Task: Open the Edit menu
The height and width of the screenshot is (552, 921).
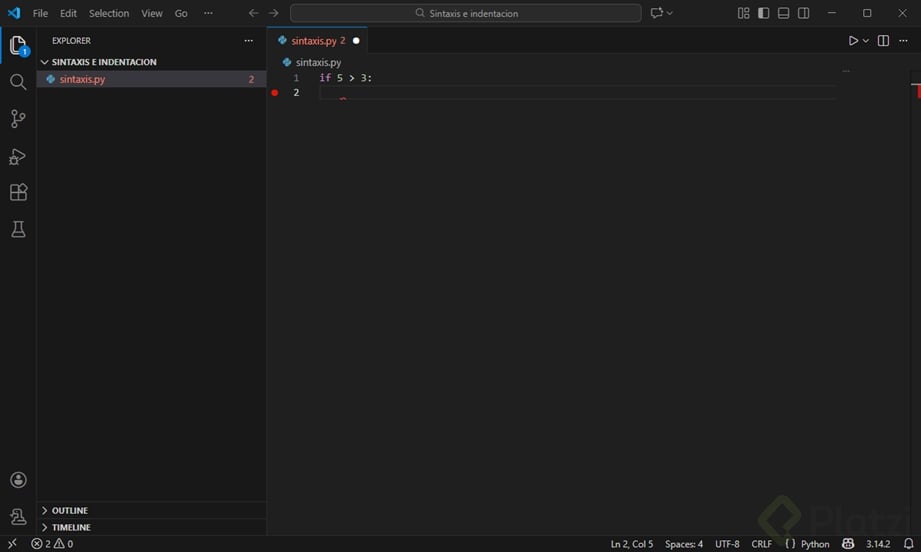Action: (x=68, y=13)
